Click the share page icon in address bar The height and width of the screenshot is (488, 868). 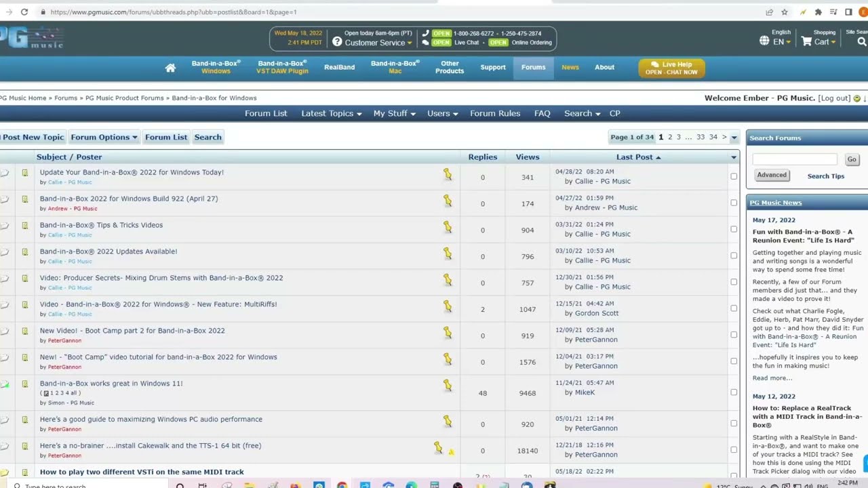(x=769, y=12)
